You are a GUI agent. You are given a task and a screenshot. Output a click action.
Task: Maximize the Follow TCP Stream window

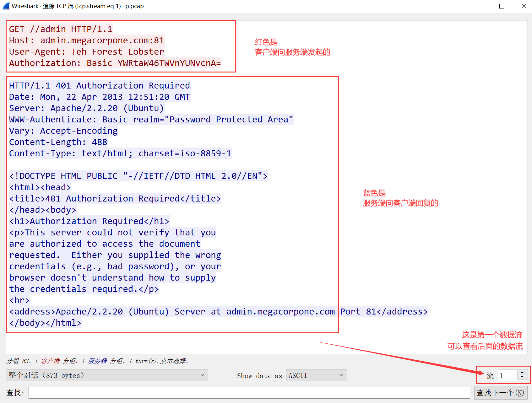click(502, 6)
